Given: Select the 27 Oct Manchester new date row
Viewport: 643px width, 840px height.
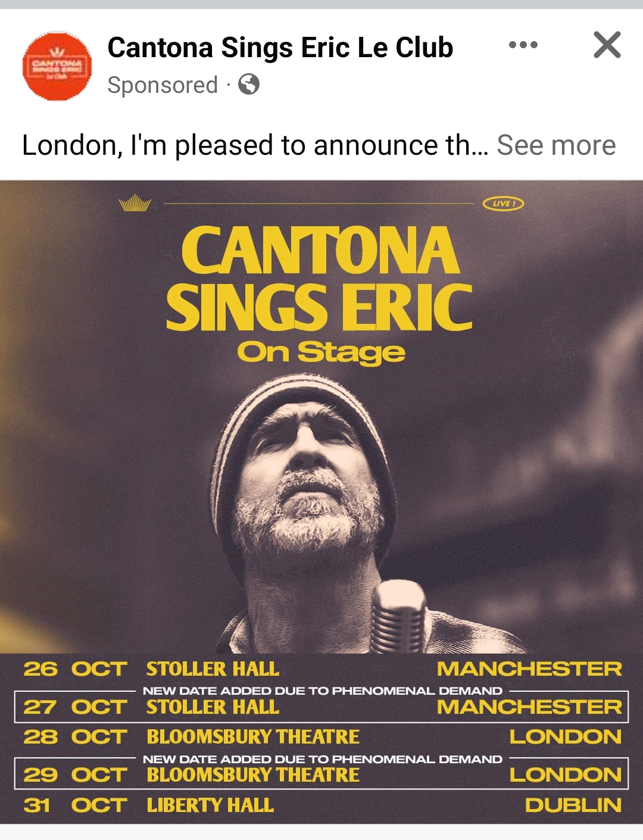Looking at the screenshot, I should coord(321,707).
